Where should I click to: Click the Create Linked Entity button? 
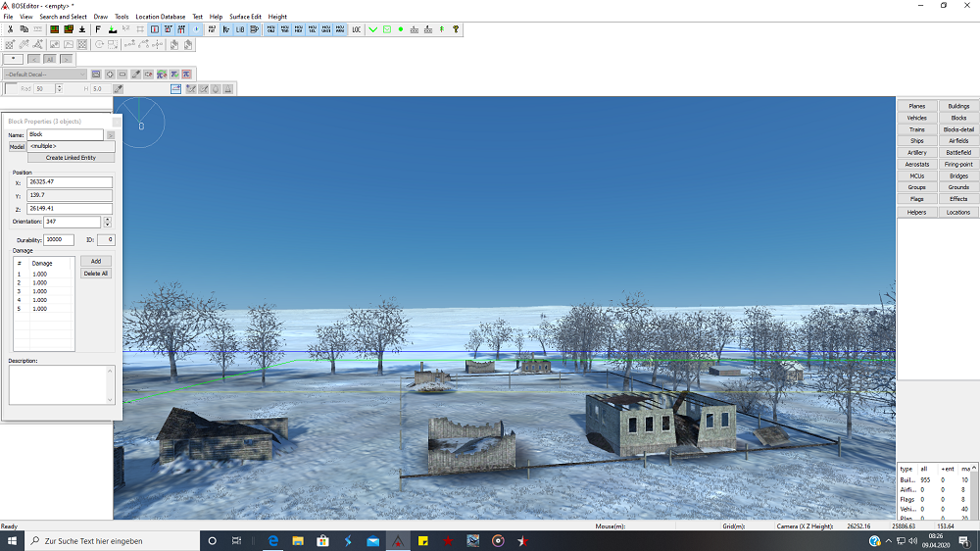coord(71,158)
